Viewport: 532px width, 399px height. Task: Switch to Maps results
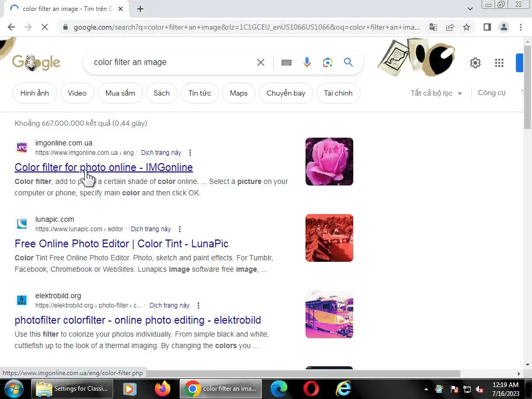pyautogui.click(x=238, y=93)
